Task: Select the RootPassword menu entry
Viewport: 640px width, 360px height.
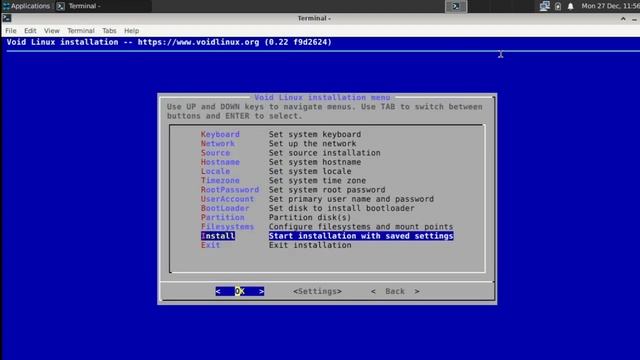Action: click(230, 190)
